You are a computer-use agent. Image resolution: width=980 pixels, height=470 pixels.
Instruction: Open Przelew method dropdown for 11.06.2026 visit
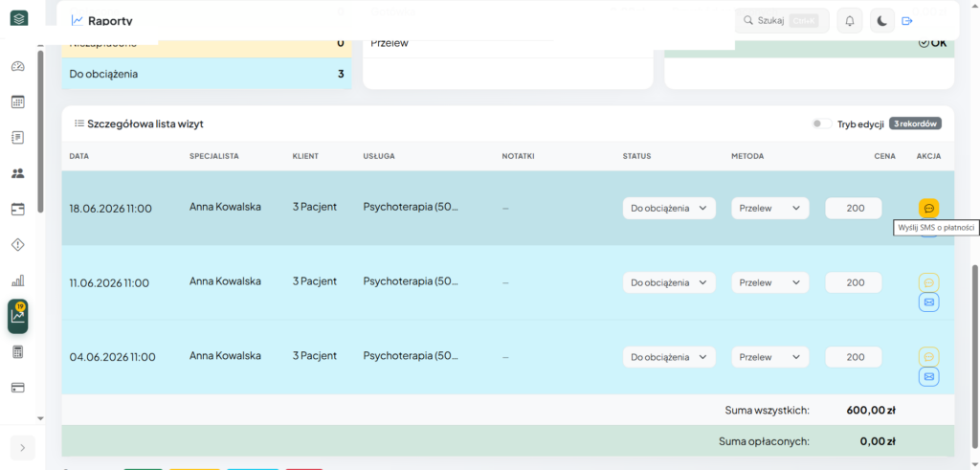[x=770, y=282]
